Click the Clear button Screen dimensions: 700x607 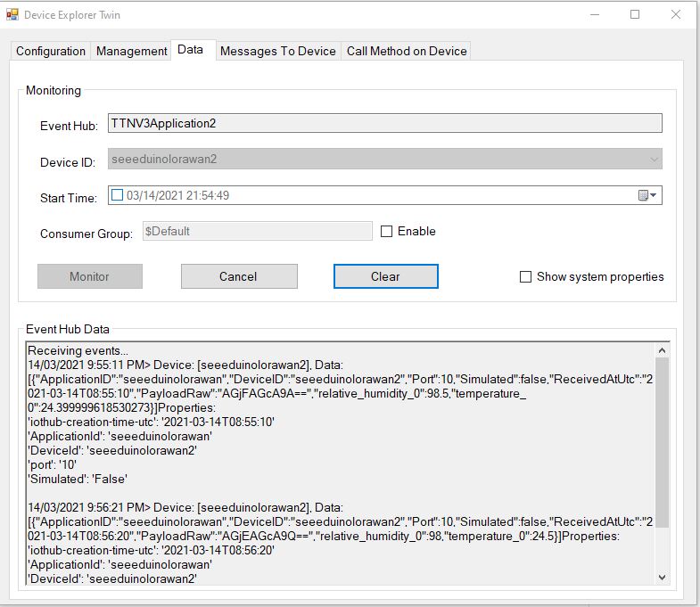point(385,276)
